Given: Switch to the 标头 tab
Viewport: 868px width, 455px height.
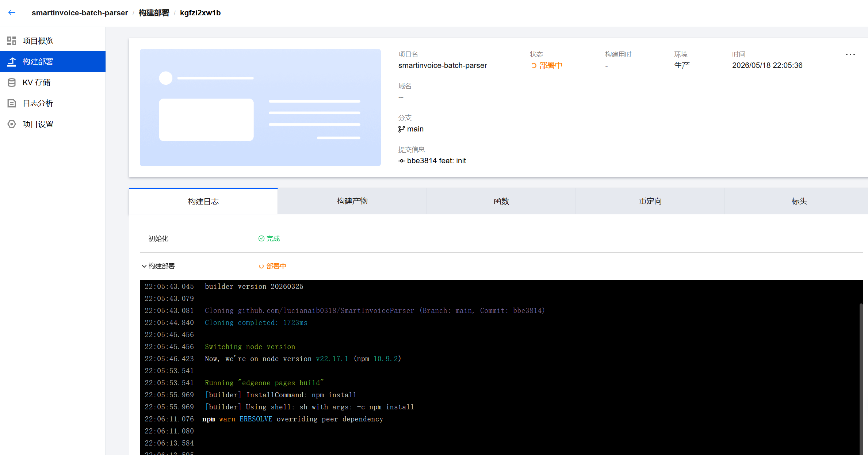Looking at the screenshot, I should click(796, 201).
